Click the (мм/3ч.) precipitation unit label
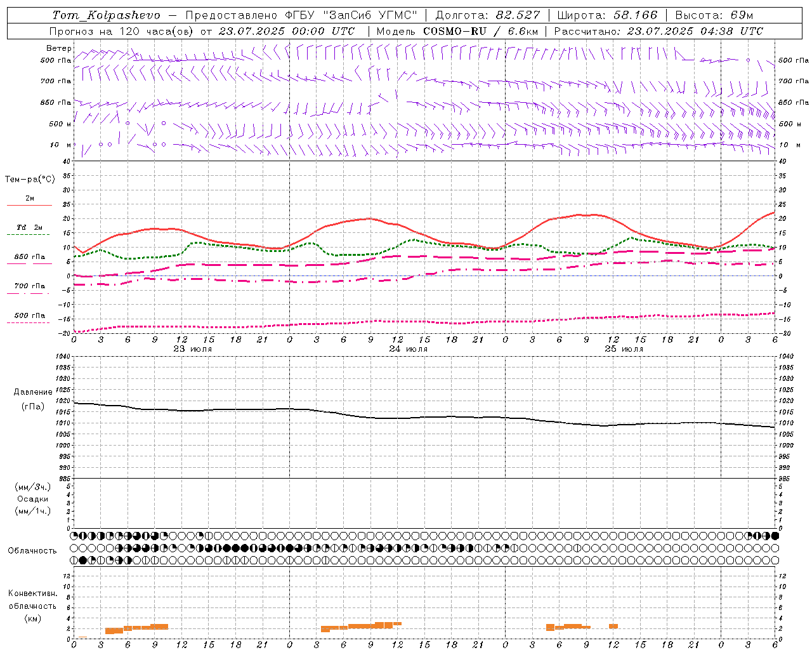Screen dimensions: 812x650 coord(33,487)
